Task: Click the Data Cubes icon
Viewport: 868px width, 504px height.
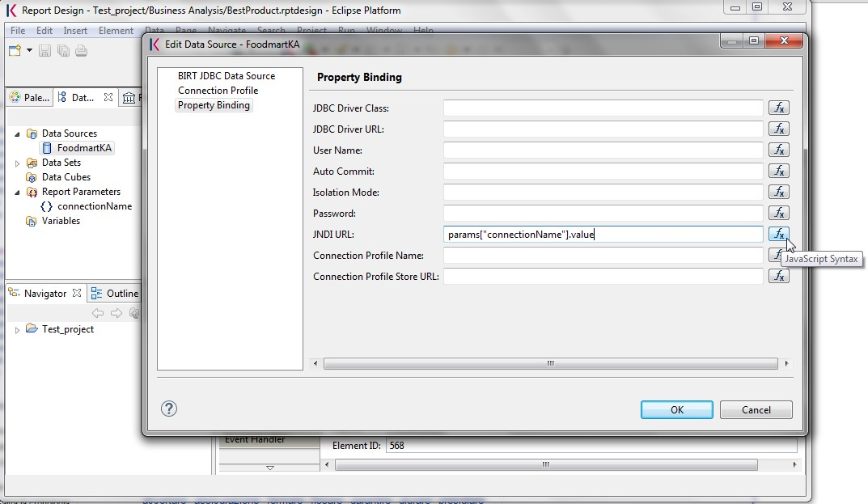Action: (x=32, y=177)
